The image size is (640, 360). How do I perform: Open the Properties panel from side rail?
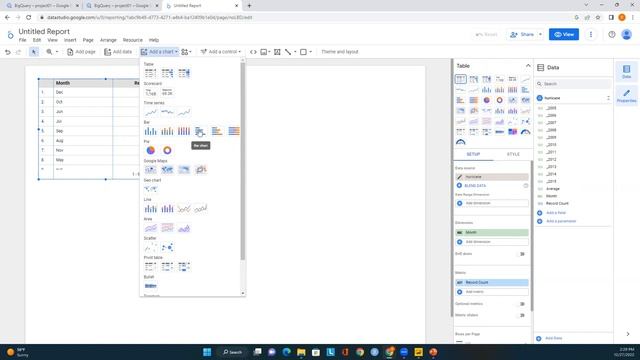pos(627,96)
